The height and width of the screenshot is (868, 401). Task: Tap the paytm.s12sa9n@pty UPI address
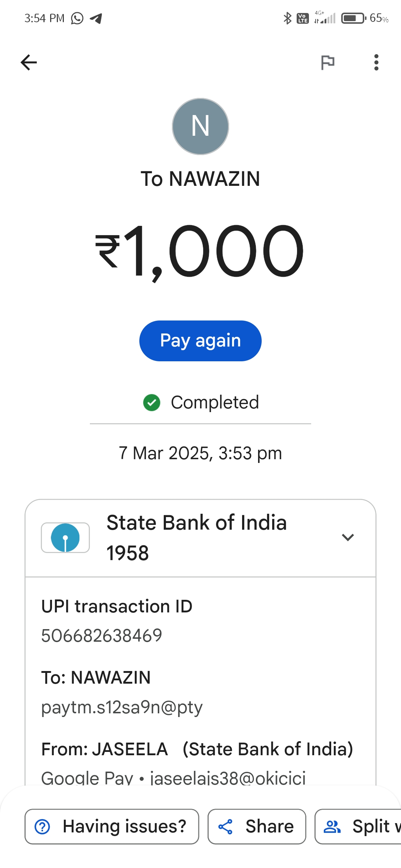pyautogui.click(x=122, y=707)
